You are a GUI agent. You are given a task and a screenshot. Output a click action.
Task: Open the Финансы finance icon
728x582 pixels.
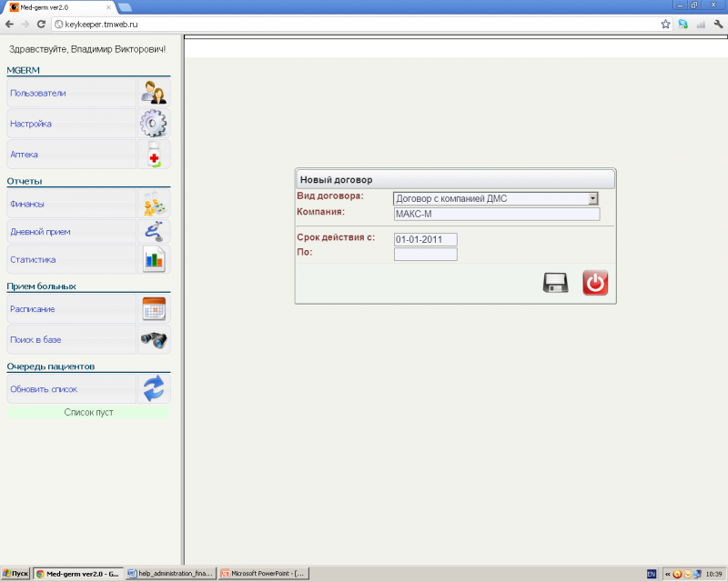point(153,205)
